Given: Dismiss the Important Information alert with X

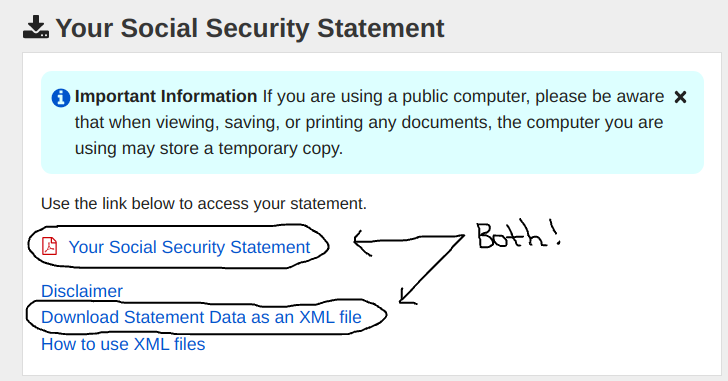Looking at the screenshot, I should click(x=680, y=97).
